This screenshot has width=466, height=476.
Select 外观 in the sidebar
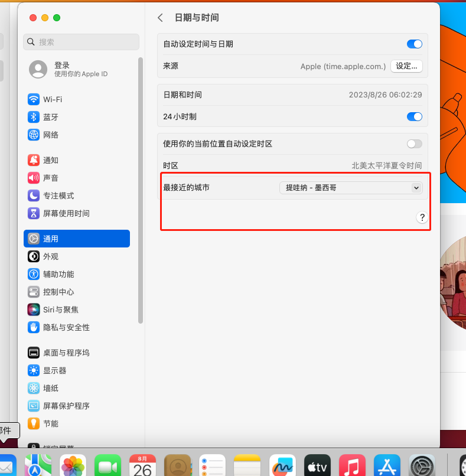51,256
